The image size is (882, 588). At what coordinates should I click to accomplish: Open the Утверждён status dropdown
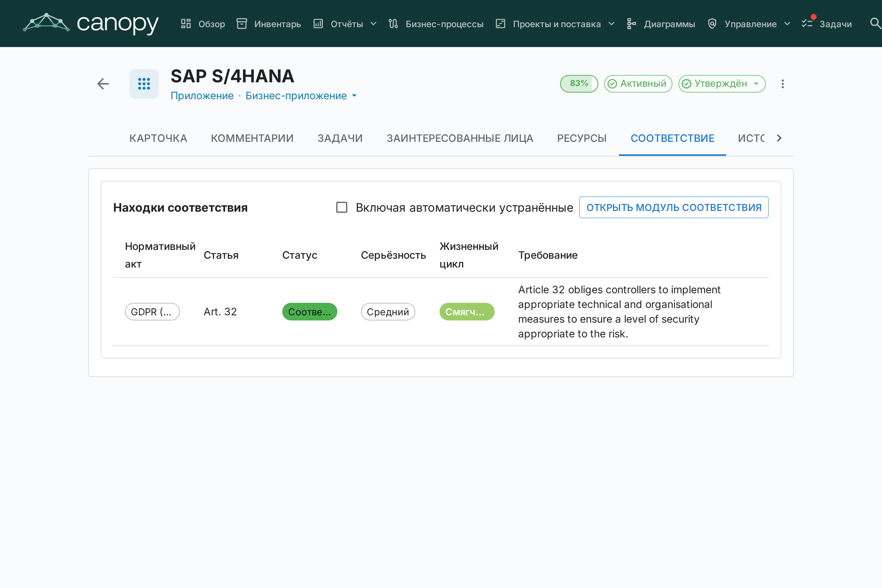(721, 84)
